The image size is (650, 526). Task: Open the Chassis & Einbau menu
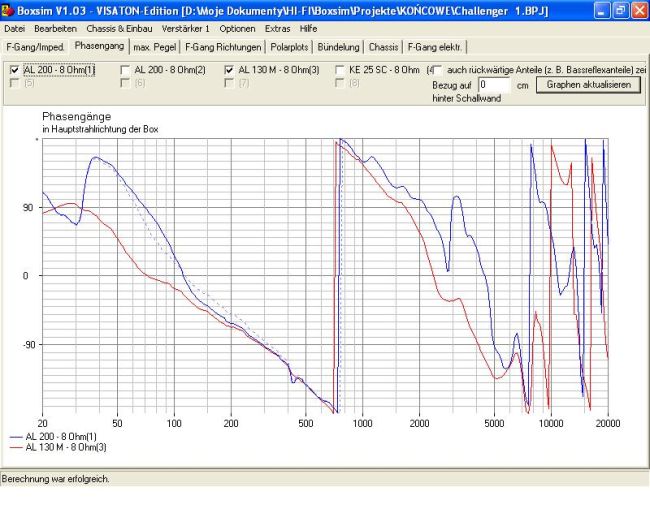pos(119,29)
